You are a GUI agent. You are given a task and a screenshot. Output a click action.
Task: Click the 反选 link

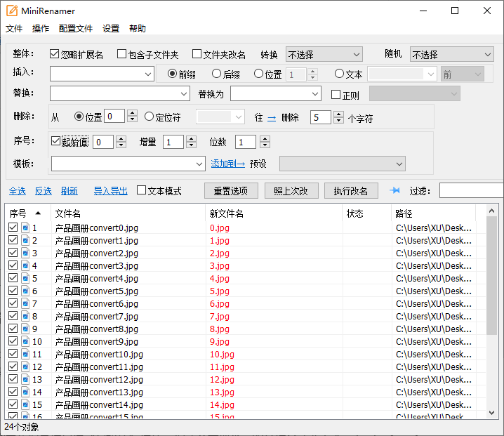pos(44,191)
